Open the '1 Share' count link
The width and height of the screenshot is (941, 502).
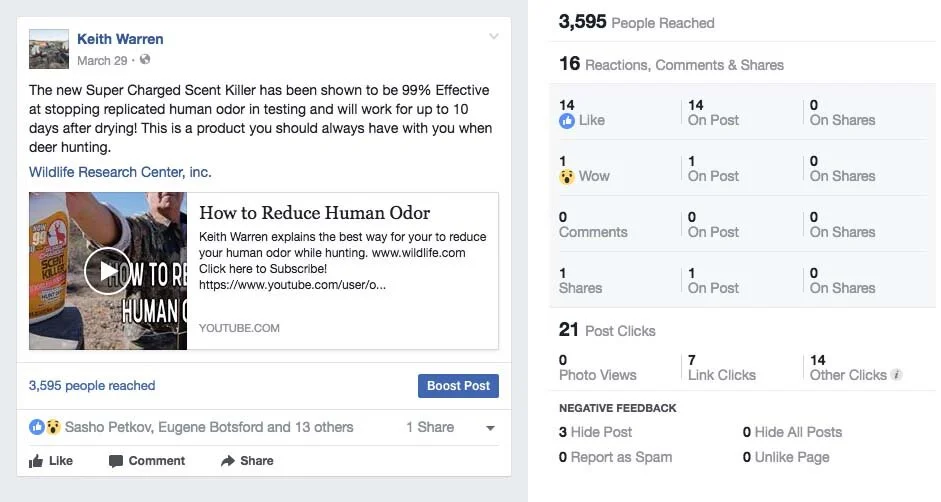(x=430, y=427)
